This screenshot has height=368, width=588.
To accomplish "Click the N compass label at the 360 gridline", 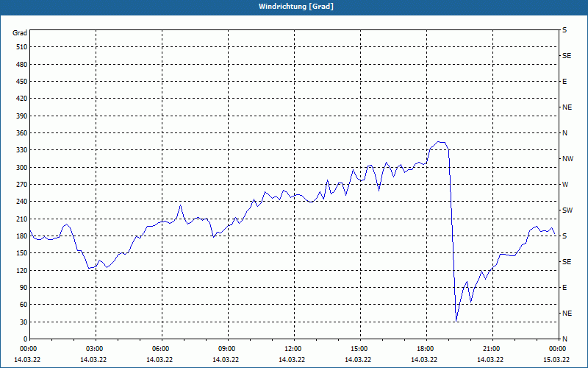I will point(564,133).
